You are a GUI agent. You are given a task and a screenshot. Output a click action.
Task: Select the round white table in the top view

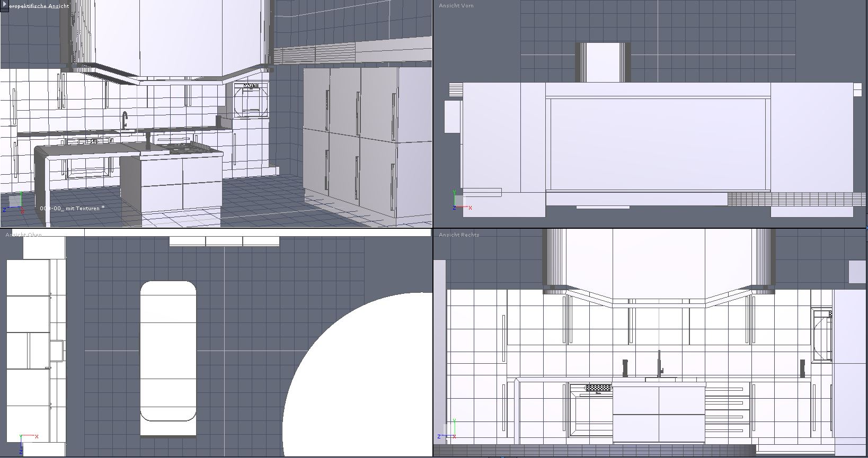[358, 374]
